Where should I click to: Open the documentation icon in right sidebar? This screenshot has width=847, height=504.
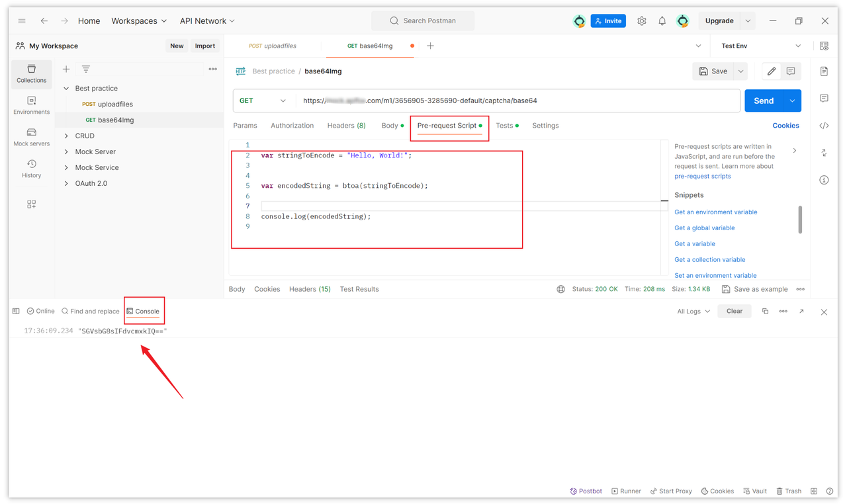point(824,71)
